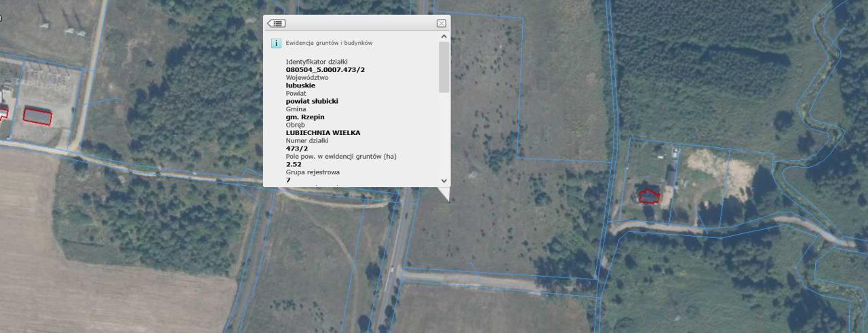Viewport: 868px width, 333px height.
Task: Click the label Numer działki
Action: click(307, 140)
